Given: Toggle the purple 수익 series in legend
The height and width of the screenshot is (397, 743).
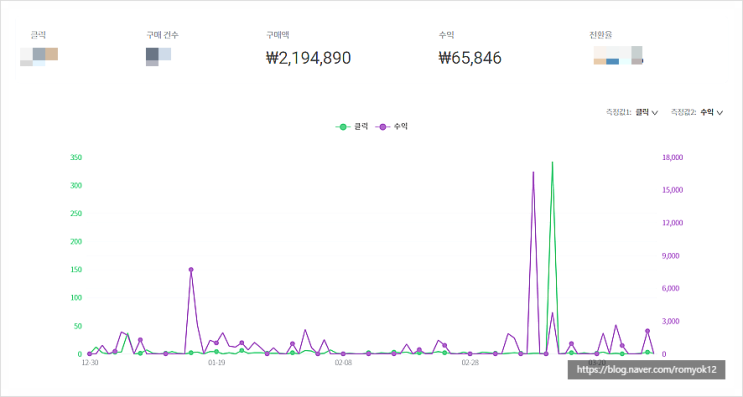Looking at the screenshot, I should tap(391, 126).
